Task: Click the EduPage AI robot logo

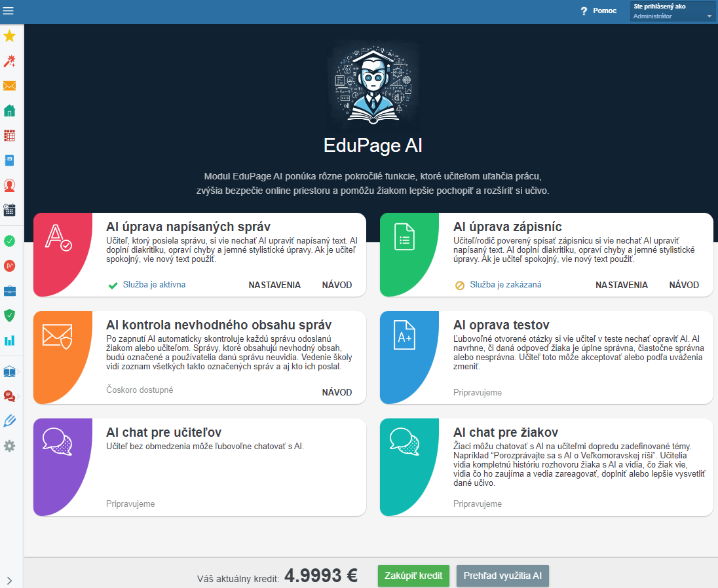Action: click(x=373, y=84)
